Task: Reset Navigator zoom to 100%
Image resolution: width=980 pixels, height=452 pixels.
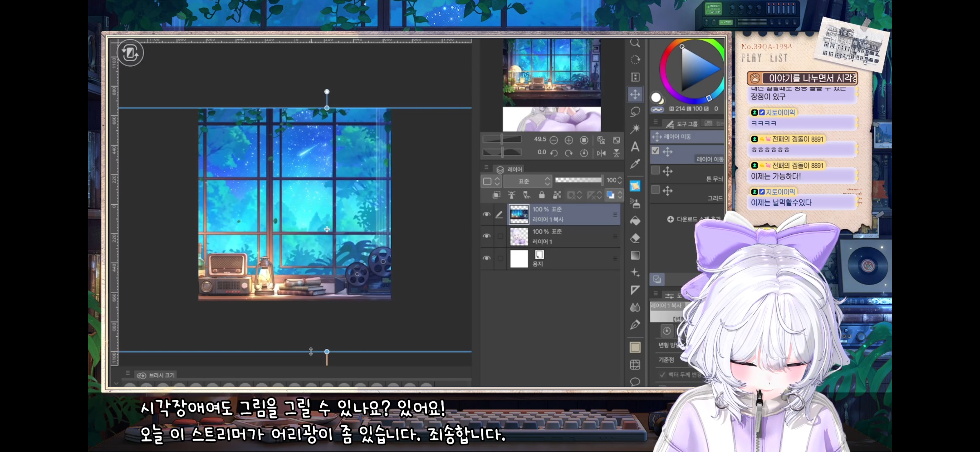Action: pyautogui.click(x=584, y=140)
